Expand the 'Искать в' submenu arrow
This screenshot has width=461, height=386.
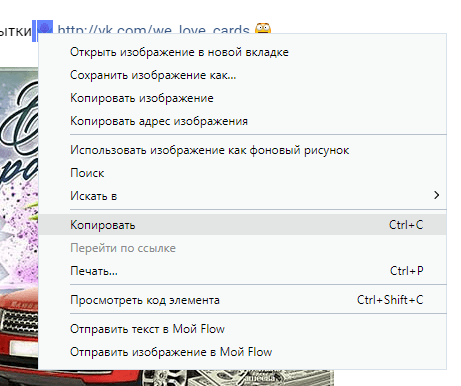[x=436, y=195]
